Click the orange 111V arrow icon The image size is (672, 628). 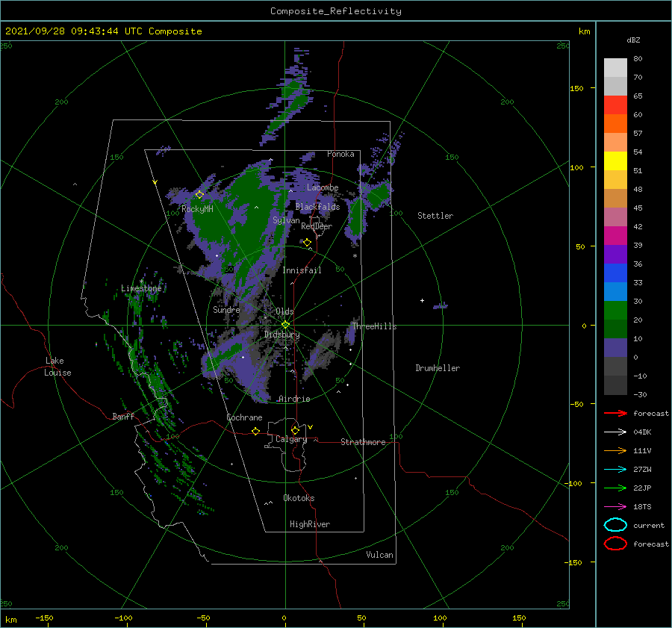pyautogui.click(x=615, y=450)
